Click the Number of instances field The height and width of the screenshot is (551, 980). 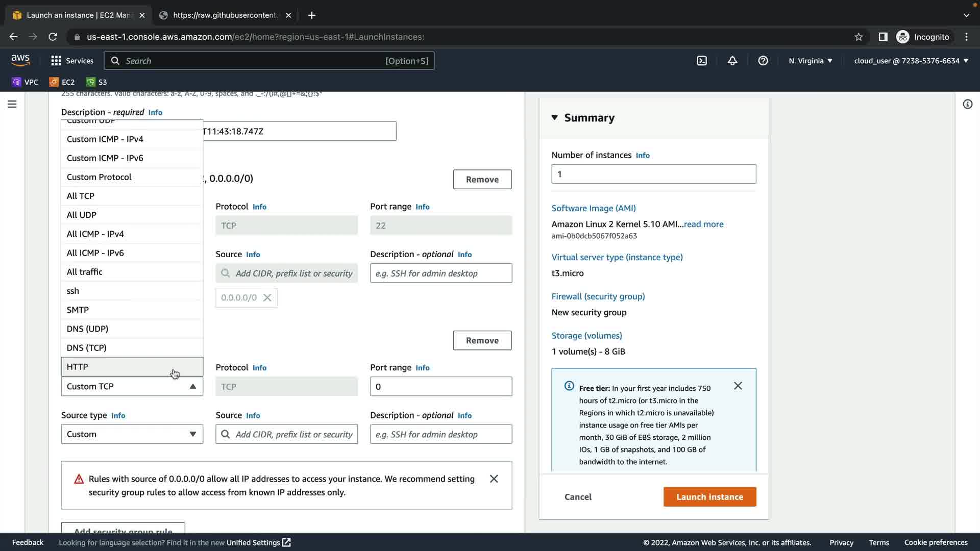tap(653, 174)
